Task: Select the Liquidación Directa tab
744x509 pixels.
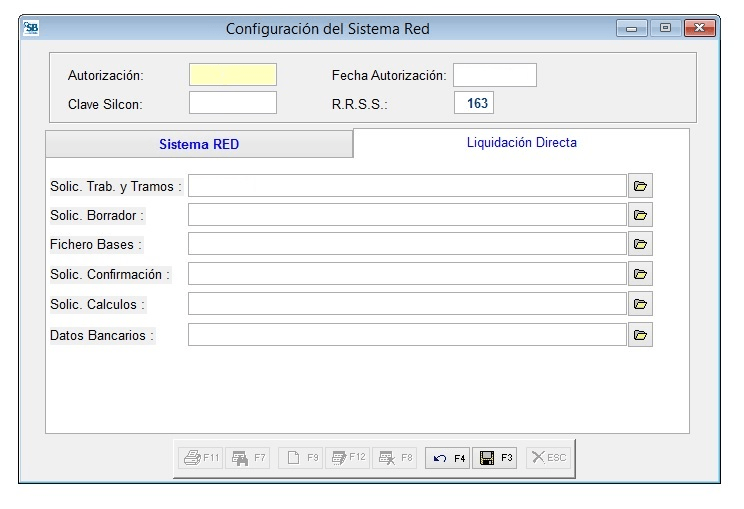Action: click(521, 142)
